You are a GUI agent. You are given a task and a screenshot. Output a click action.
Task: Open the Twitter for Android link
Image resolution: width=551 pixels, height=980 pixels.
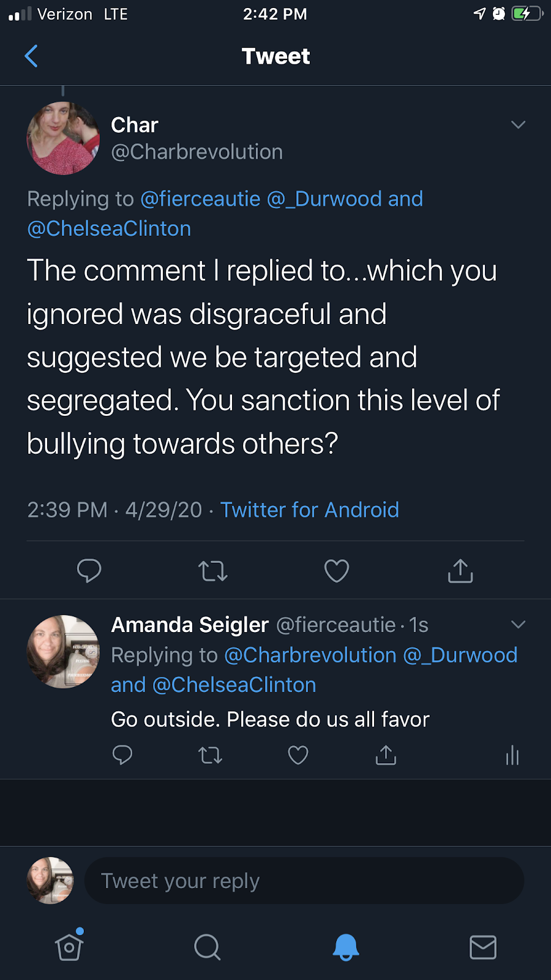coord(309,510)
